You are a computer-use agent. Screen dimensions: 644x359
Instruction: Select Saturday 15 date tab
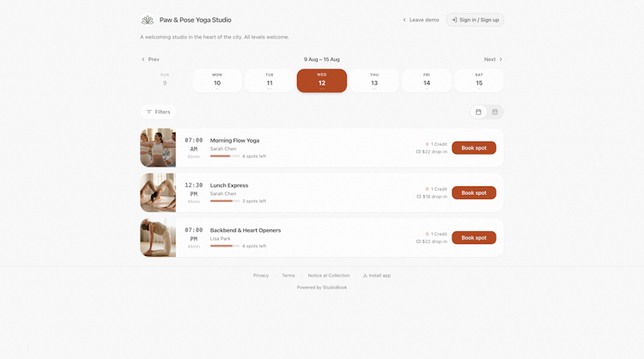[479, 81]
